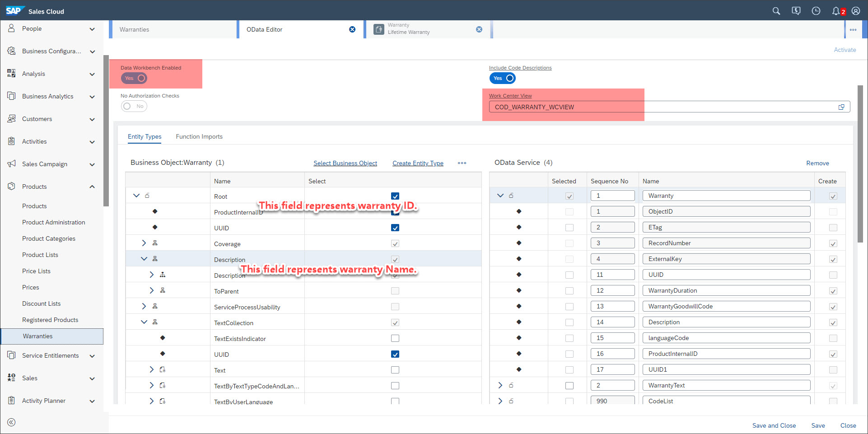Toggle Data Workbench Enabled switch
Image resolution: width=868 pixels, height=434 pixels.
[134, 78]
